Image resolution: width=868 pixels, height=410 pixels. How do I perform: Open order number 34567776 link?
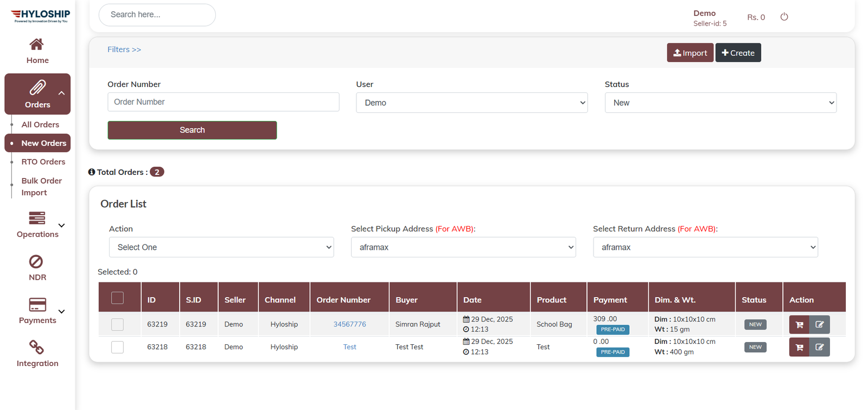(349, 324)
